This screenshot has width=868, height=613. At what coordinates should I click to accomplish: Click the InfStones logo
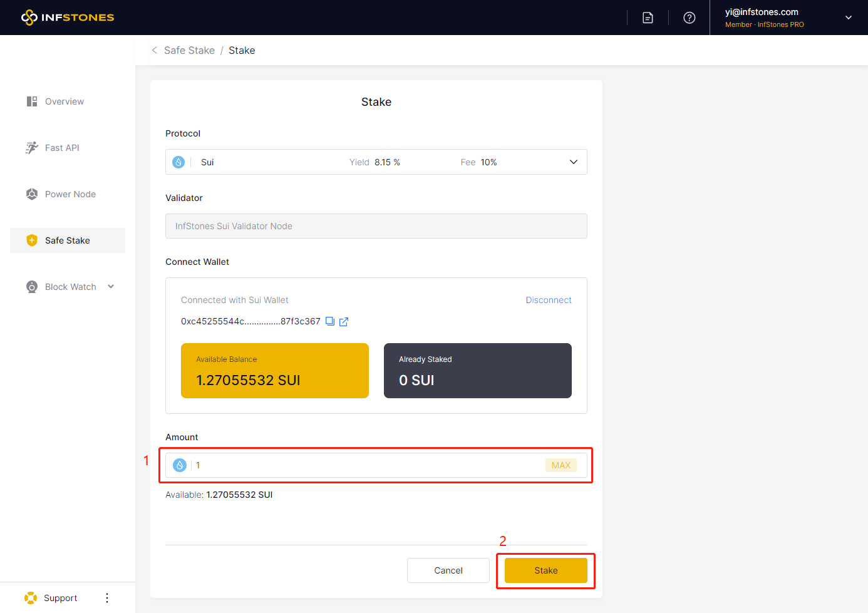pos(68,18)
